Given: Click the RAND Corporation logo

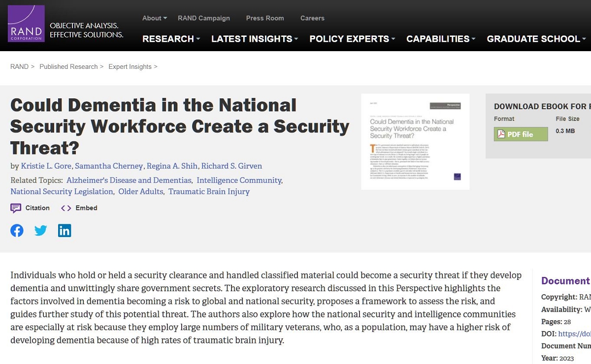Looking at the screenshot, I should point(26,24).
